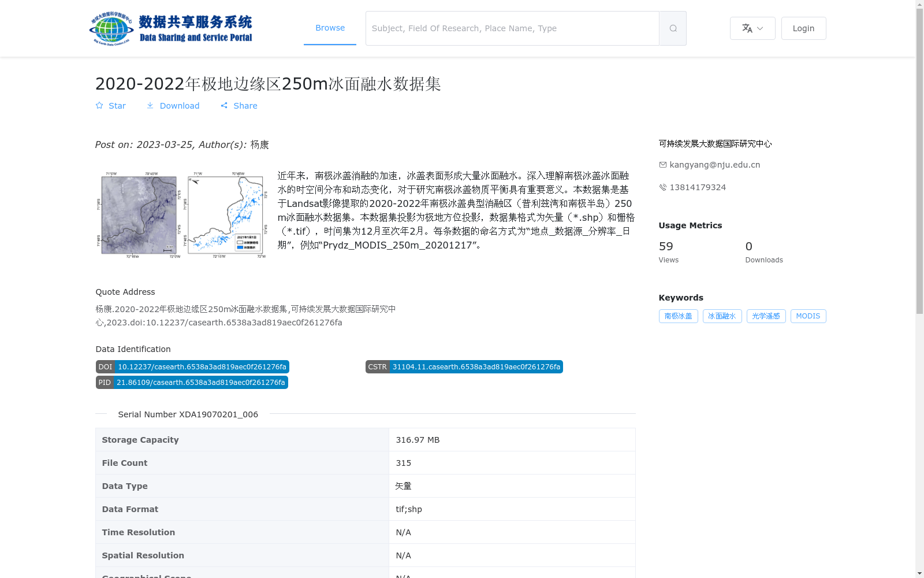
Task: Click the File Count value 315
Action: tap(403, 463)
